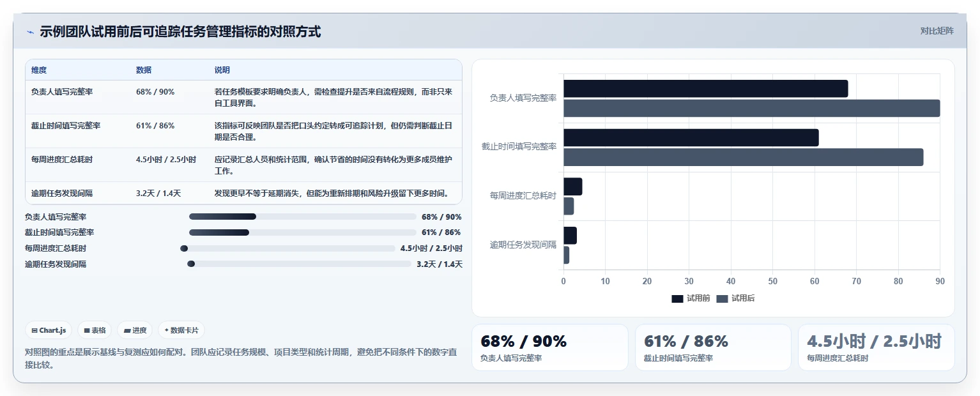Select the 进度 chip

pyautogui.click(x=135, y=330)
